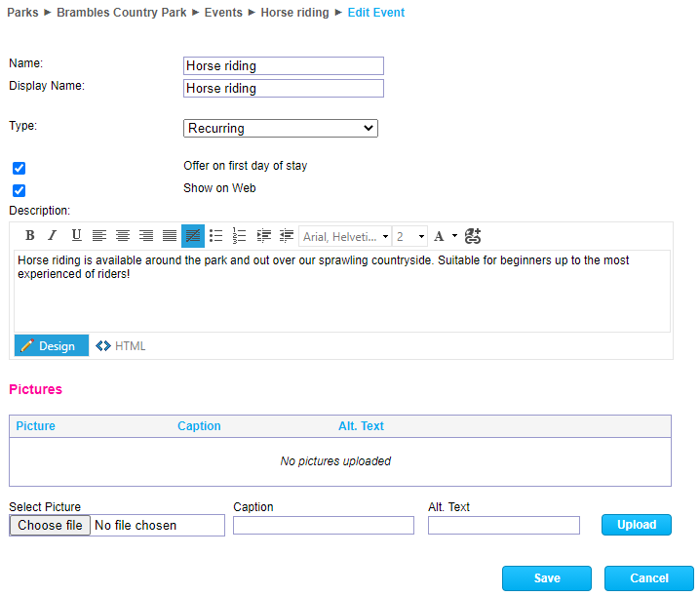Insert a numbered list
The height and width of the screenshot is (596, 700).
240,236
